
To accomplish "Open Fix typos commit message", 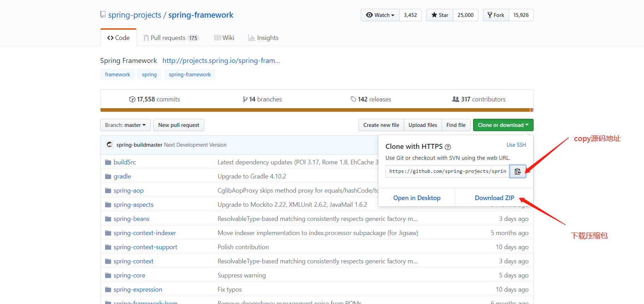I will pyautogui.click(x=230, y=290).
